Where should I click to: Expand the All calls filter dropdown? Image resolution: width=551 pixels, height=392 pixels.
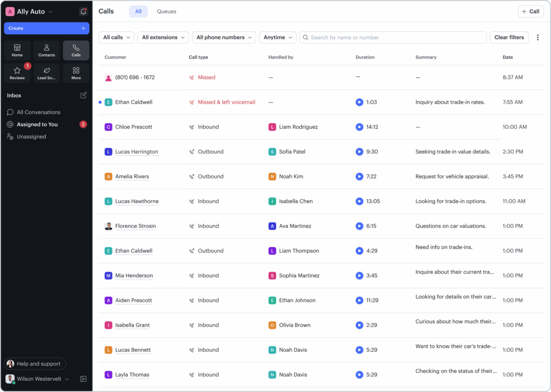[116, 38]
